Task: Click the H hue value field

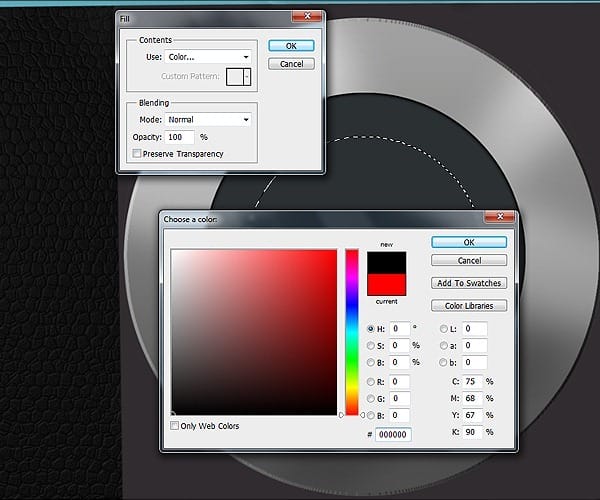Action: [x=399, y=329]
